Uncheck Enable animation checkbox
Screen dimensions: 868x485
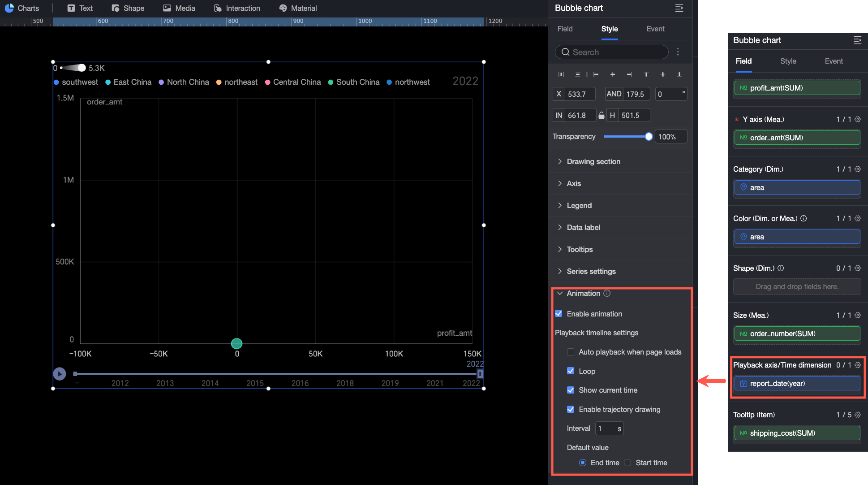click(x=559, y=314)
